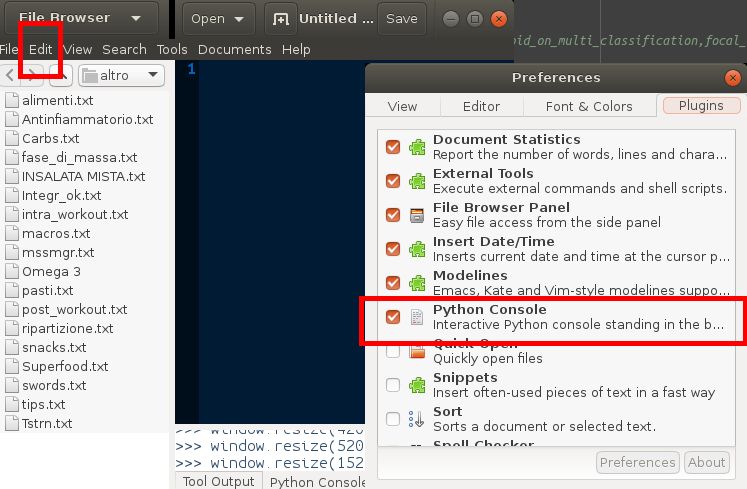Open the Tools menu
Image resolution: width=747 pixels, height=489 pixels.
click(x=172, y=50)
